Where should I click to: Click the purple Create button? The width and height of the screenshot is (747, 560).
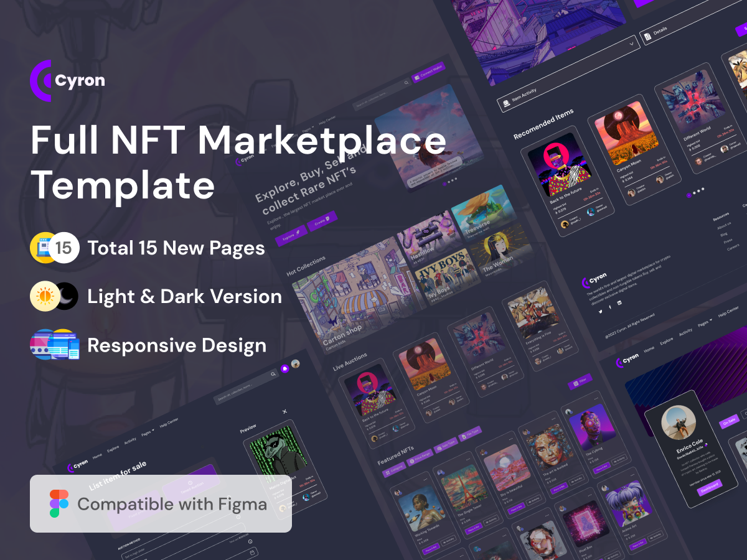pyautogui.click(x=322, y=220)
